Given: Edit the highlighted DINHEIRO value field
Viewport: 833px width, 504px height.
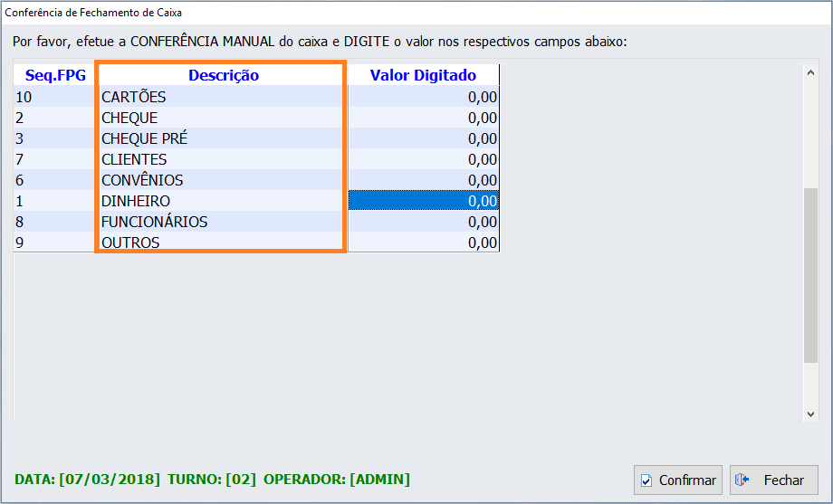Looking at the screenshot, I should point(423,201).
